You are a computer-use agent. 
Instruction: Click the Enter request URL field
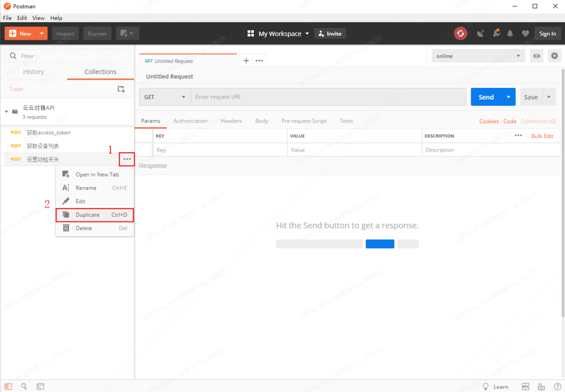pyautogui.click(x=329, y=97)
